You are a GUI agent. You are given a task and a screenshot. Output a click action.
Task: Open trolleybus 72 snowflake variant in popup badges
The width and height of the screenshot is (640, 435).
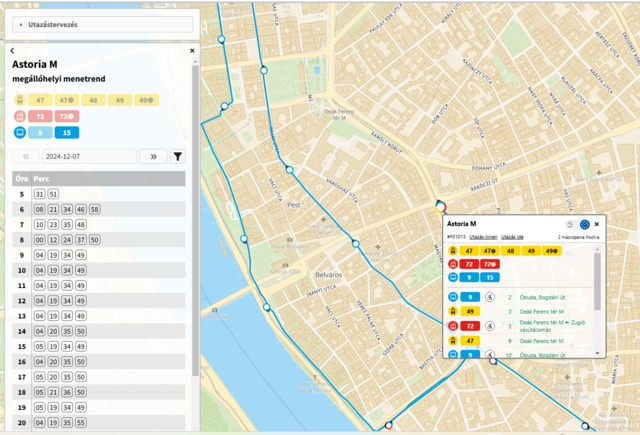coord(490,264)
